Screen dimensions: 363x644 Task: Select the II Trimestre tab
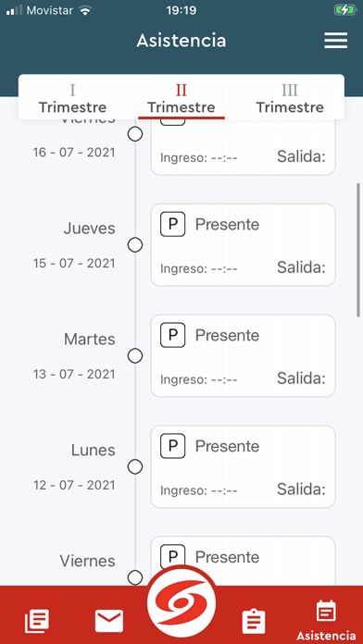click(181, 99)
